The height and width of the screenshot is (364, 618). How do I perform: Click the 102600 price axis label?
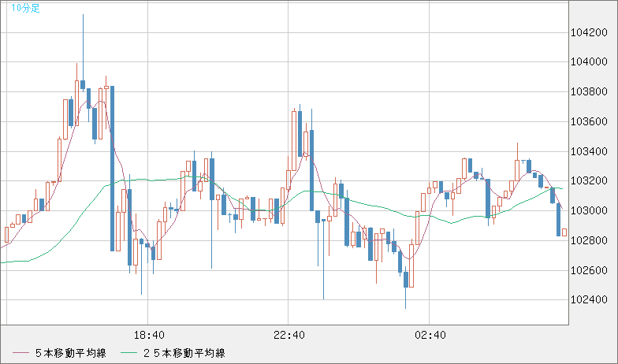(590, 270)
